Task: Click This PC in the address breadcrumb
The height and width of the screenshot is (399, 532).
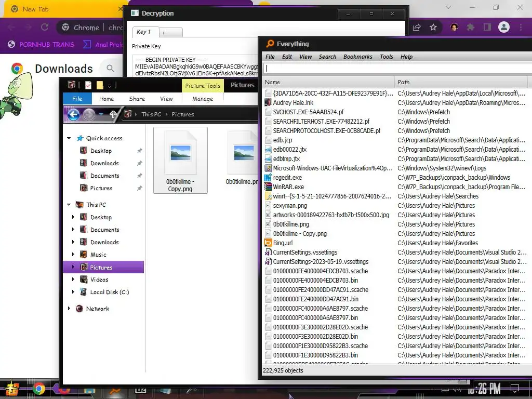Action: click(151, 114)
